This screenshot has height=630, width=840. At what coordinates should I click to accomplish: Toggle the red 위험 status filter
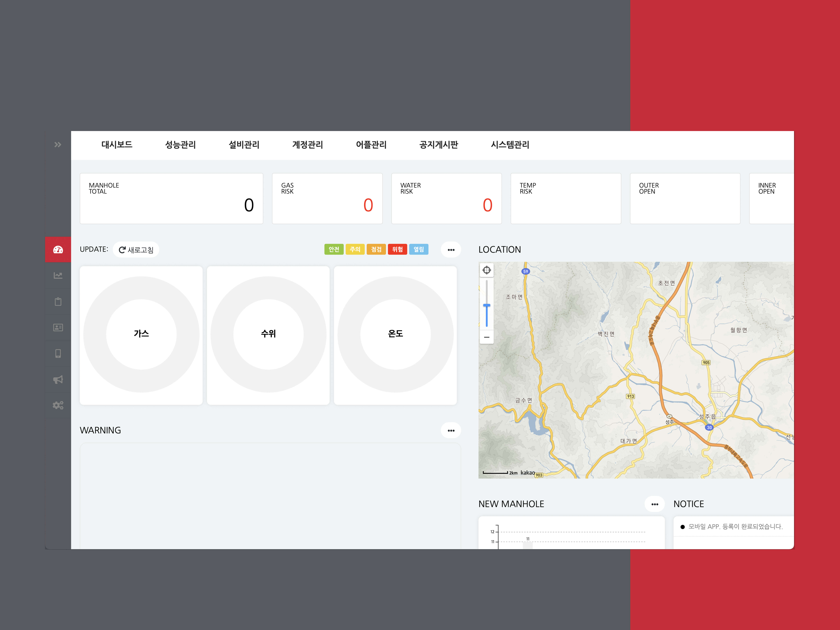(398, 249)
